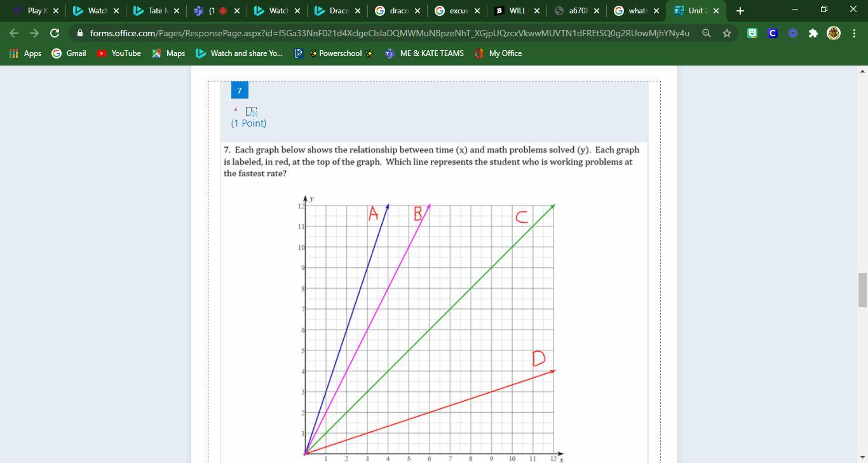This screenshot has height=463, width=868.
Task: Open the Maps bookmark
Action: 168,53
